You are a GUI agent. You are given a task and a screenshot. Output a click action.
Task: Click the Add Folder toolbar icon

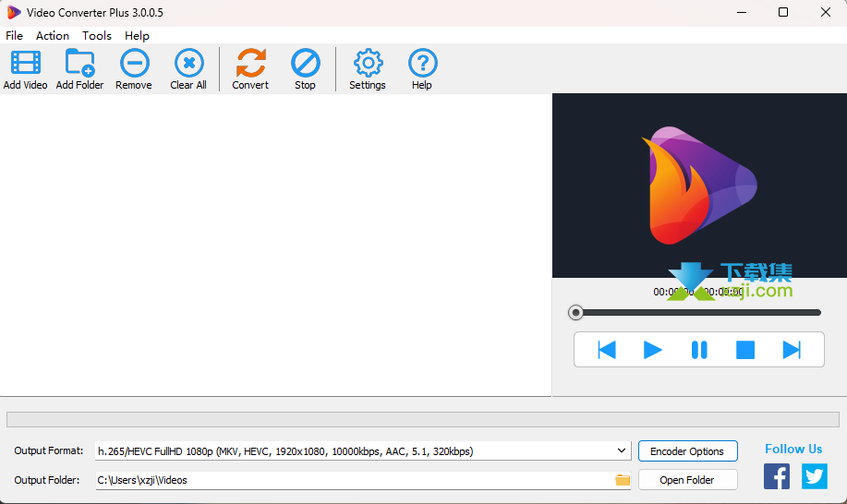(x=80, y=63)
